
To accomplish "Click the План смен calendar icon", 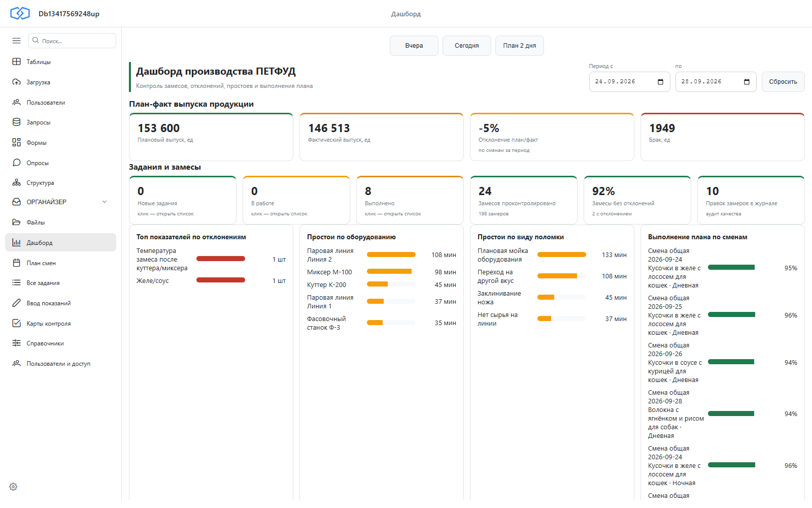I will click(x=16, y=263).
